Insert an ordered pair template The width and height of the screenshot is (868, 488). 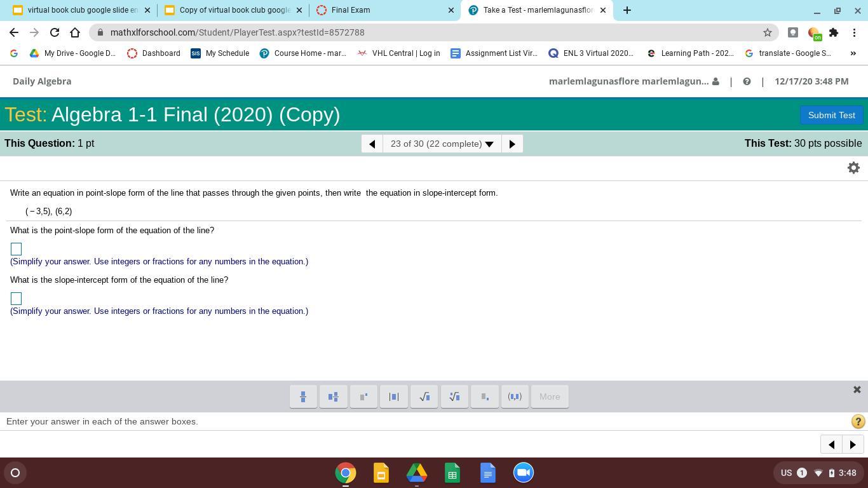(x=515, y=396)
